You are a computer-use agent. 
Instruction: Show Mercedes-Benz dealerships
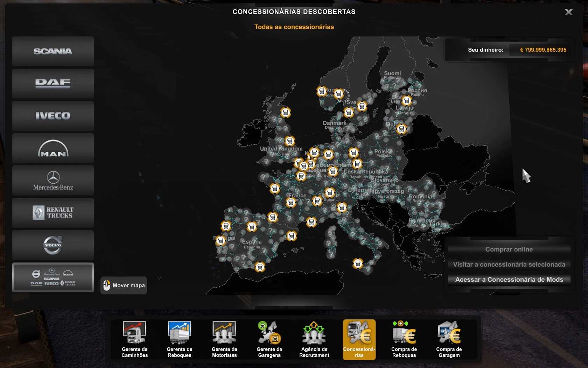tap(53, 180)
